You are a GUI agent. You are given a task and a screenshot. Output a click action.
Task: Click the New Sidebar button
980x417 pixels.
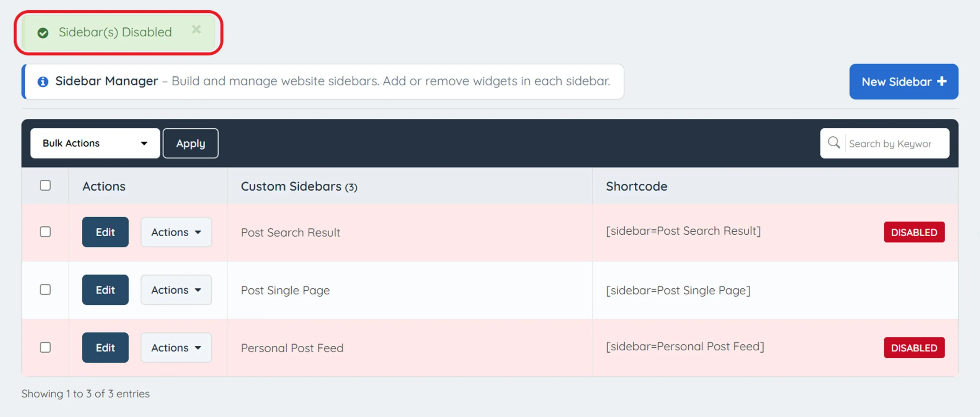coord(903,81)
